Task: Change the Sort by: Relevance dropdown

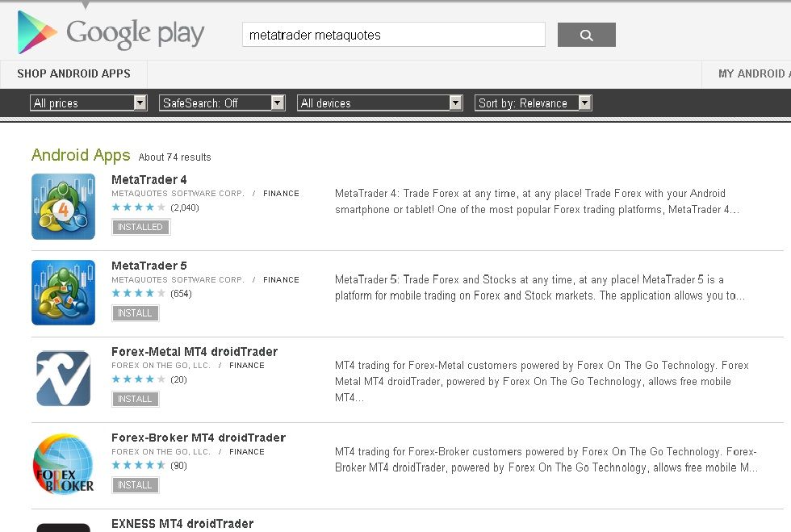Action: [534, 103]
